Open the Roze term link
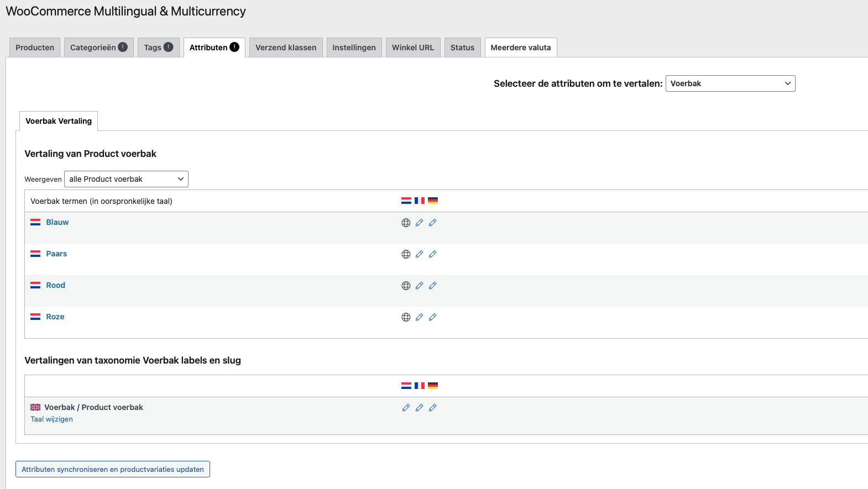Image resolution: width=868 pixels, height=489 pixels. tap(55, 317)
